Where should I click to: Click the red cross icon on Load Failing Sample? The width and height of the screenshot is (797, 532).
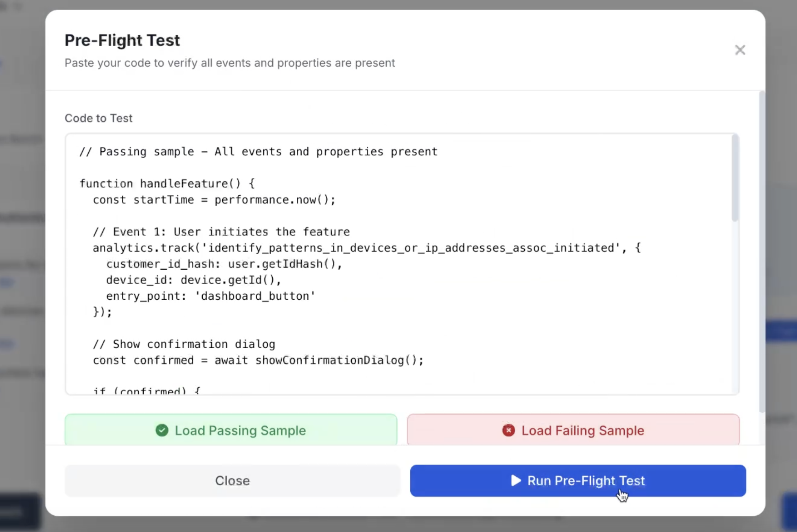click(508, 430)
